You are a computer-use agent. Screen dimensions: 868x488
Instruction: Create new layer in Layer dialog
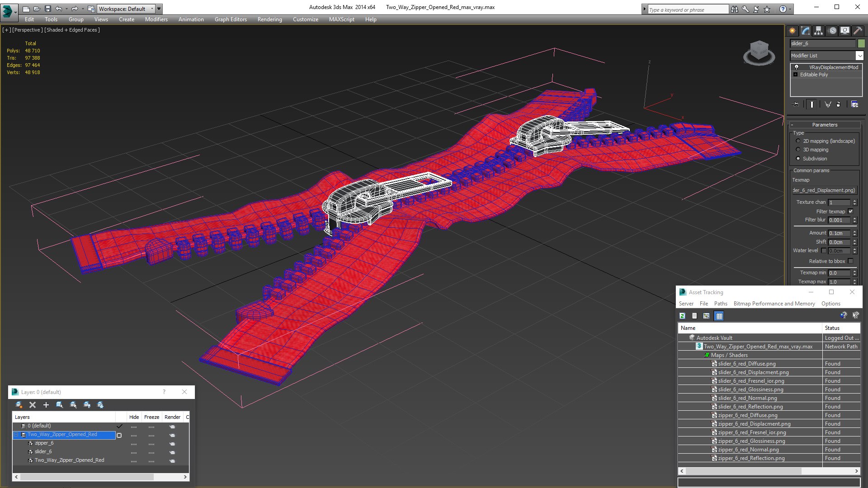click(x=19, y=405)
